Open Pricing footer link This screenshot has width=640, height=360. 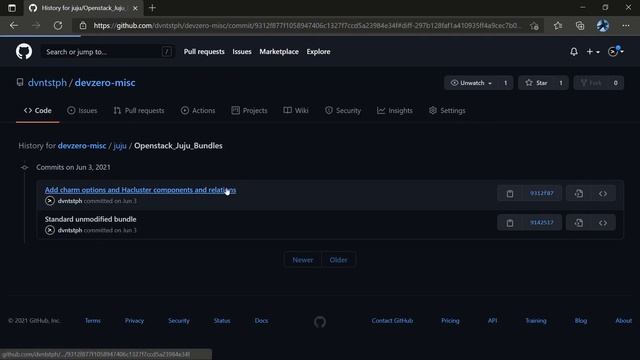(x=450, y=321)
